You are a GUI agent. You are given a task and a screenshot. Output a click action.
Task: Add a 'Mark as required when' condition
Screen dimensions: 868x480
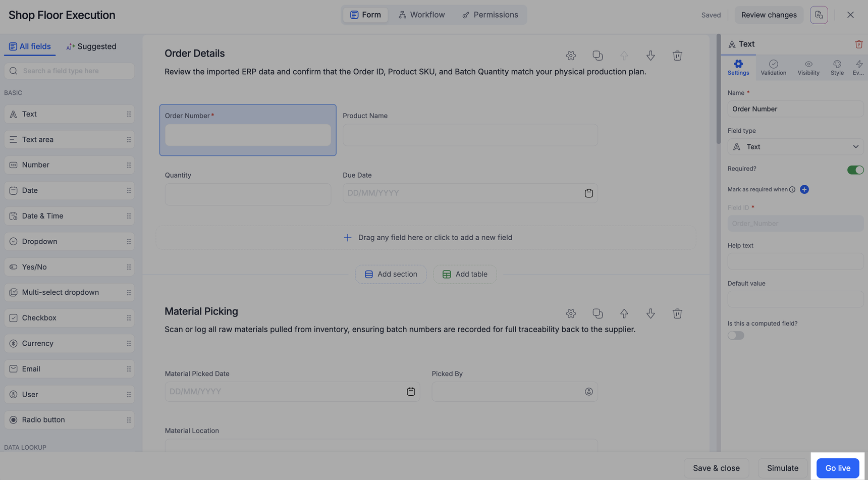point(804,189)
